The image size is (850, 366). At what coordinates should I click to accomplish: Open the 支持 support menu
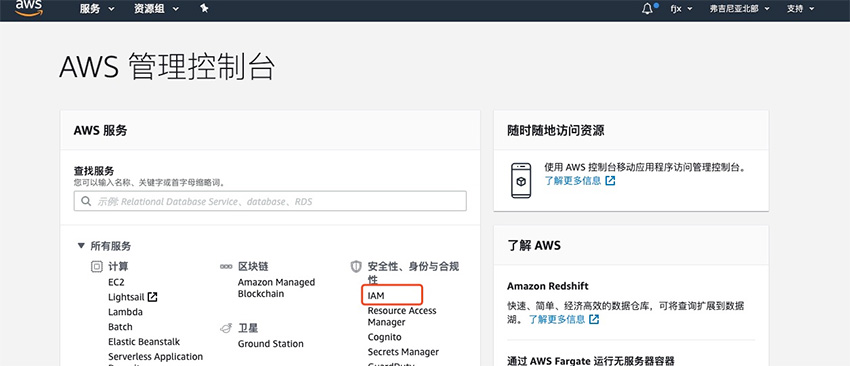801,9
